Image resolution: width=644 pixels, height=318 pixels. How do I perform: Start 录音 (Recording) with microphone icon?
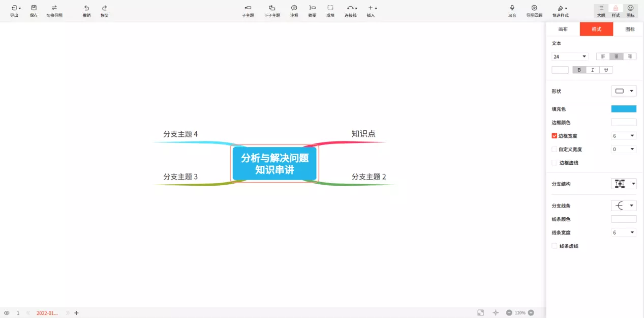click(x=512, y=8)
